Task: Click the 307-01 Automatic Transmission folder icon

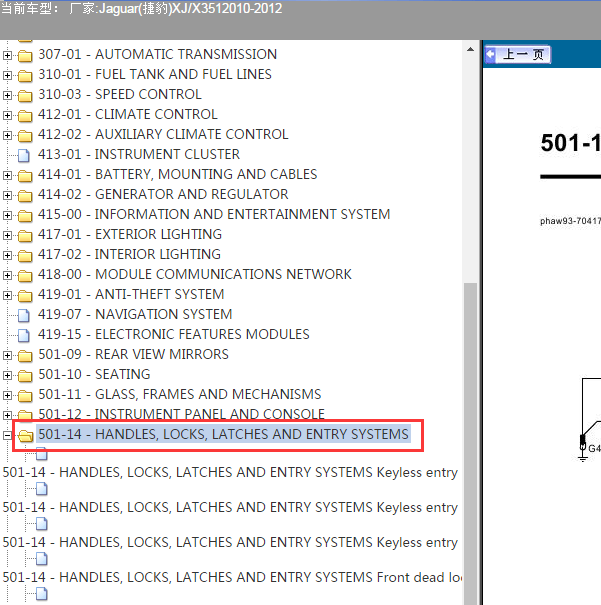Action: (25, 56)
